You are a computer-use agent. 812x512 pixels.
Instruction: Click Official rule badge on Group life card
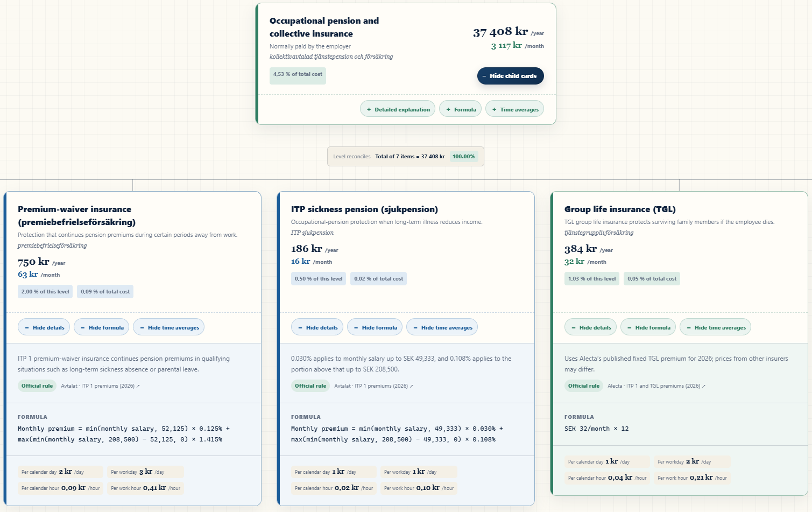[584, 386]
